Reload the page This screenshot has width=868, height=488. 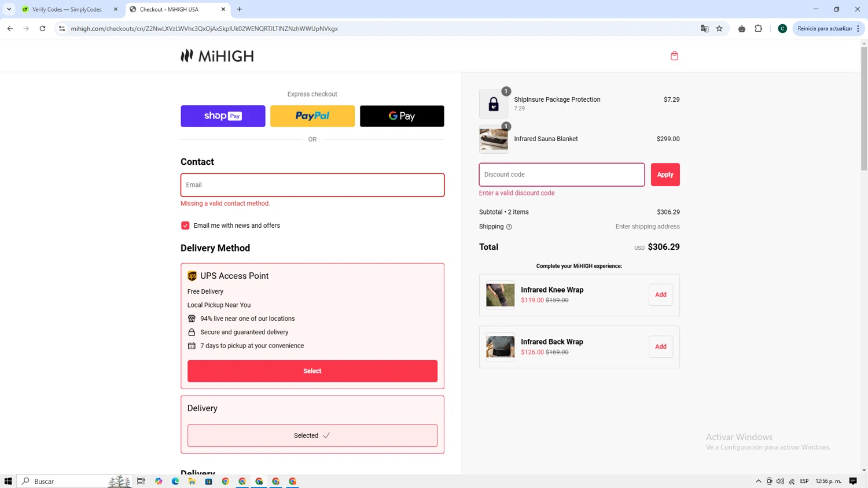(42, 28)
